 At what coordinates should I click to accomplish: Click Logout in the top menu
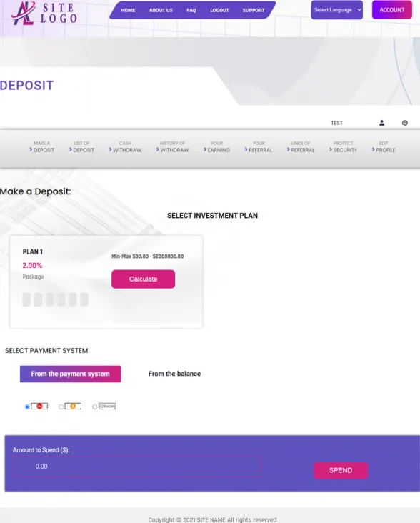(219, 10)
